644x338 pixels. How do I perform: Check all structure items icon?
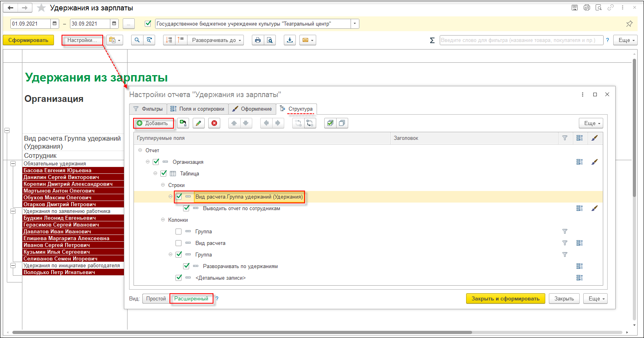pyautogui.click(x=330, y=123)
